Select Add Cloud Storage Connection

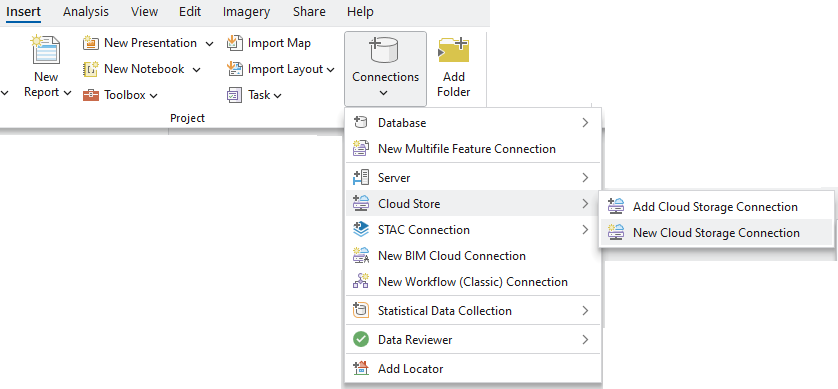pos(716,206)
